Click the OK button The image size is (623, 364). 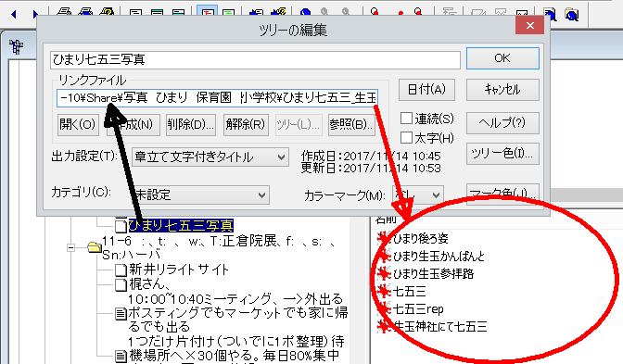502,58
